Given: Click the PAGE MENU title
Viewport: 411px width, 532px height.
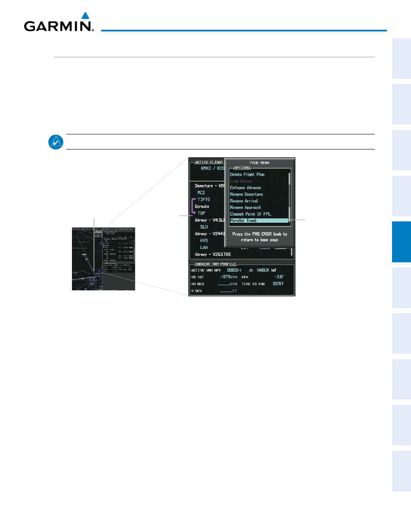Looking at the screenshot, I should click(x=260, y=163).
